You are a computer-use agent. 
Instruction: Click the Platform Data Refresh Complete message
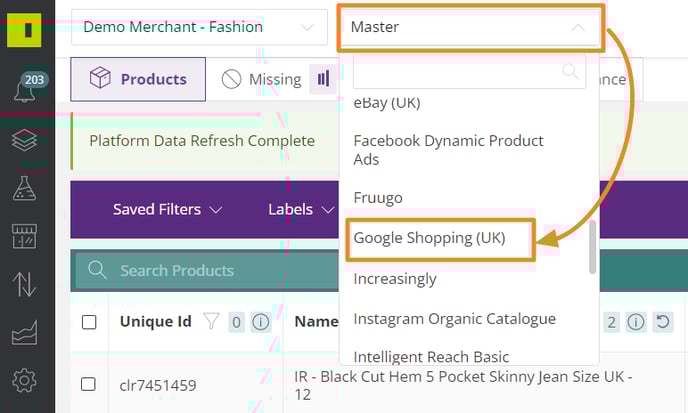(x=202, y=141)
